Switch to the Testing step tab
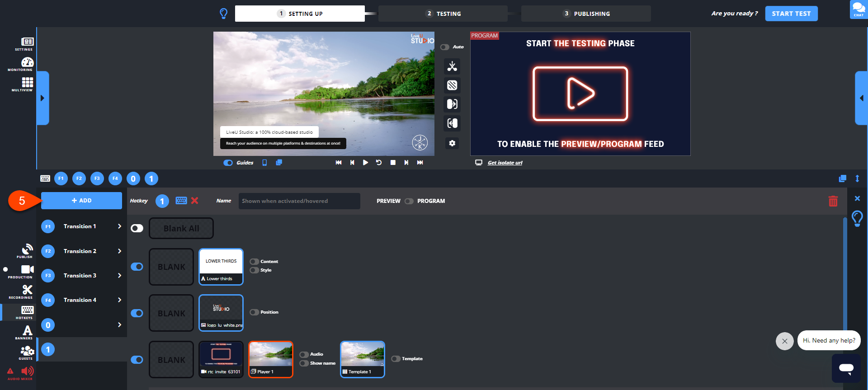This screenshot has width=868, height=390. click(x=443, y=14)
